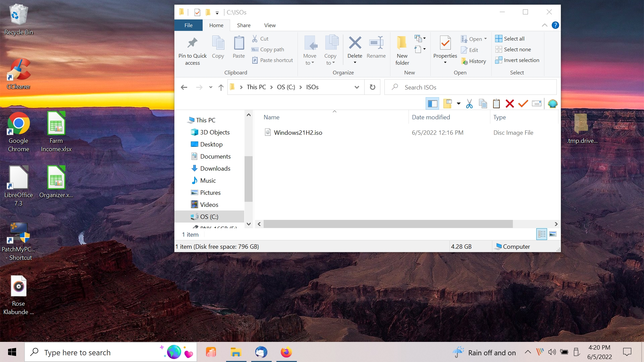
Task: Open the File menu tab
Action: (x=189, y=25)
